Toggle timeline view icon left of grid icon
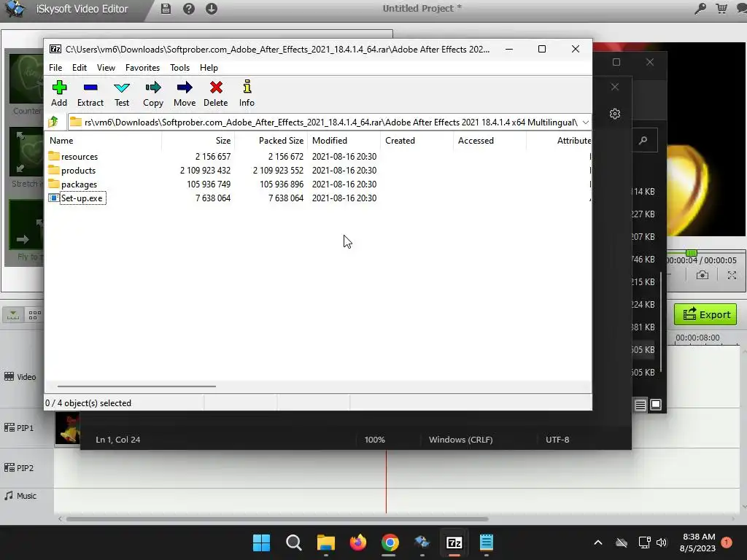Screen dimensions: 747x560 pyautogui.click(x=13, y=315)
